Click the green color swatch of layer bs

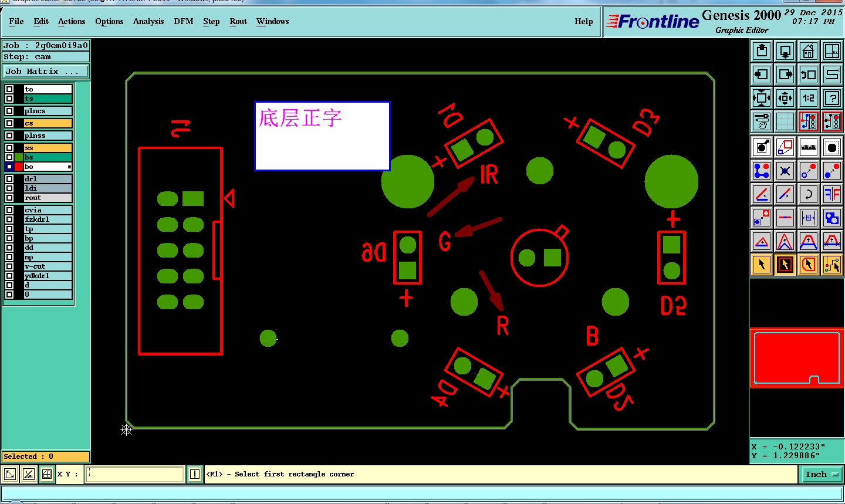click(19, 157)
